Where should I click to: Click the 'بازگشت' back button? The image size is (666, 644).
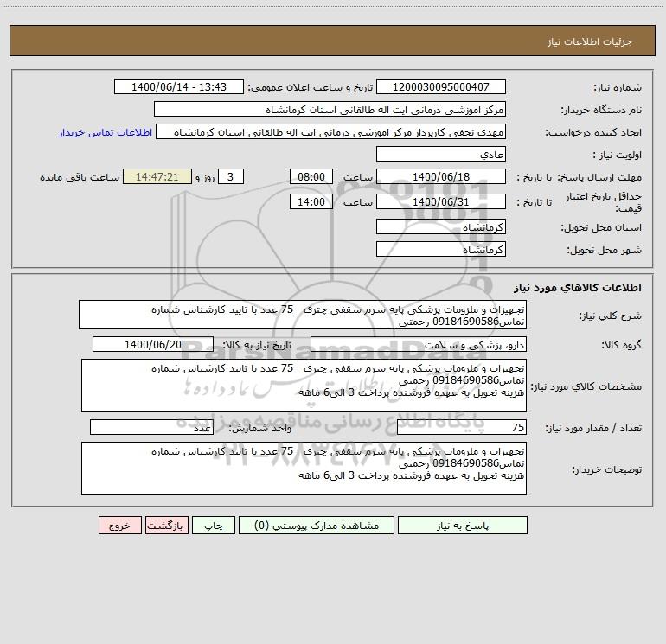click(166, 525)
